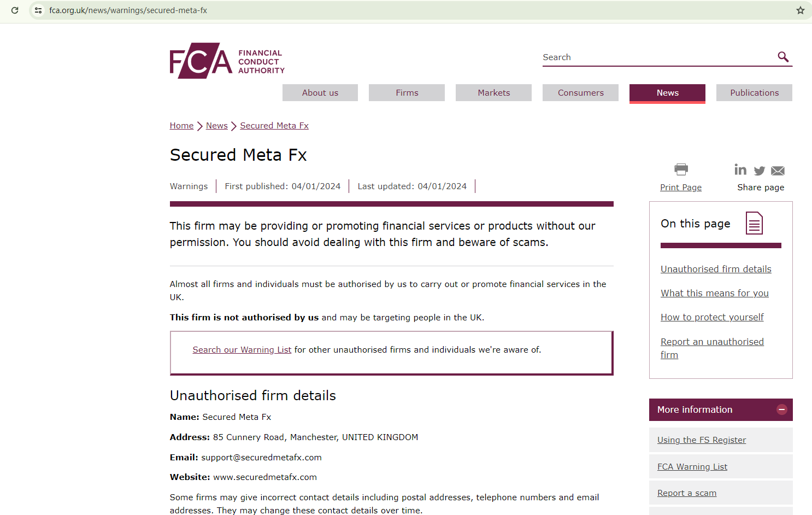Click the search magnifier icon
Screen dimensions: 812x515
783,57
